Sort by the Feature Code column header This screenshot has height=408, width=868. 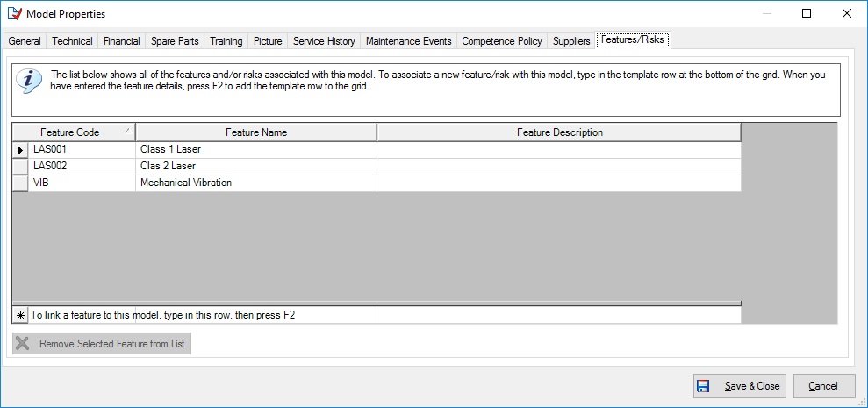(70, 132)
